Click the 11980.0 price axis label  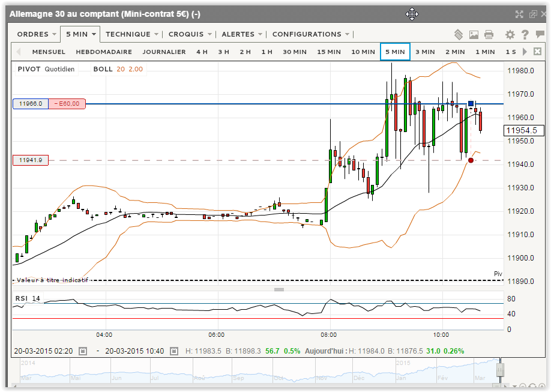[x=521, y=71]
